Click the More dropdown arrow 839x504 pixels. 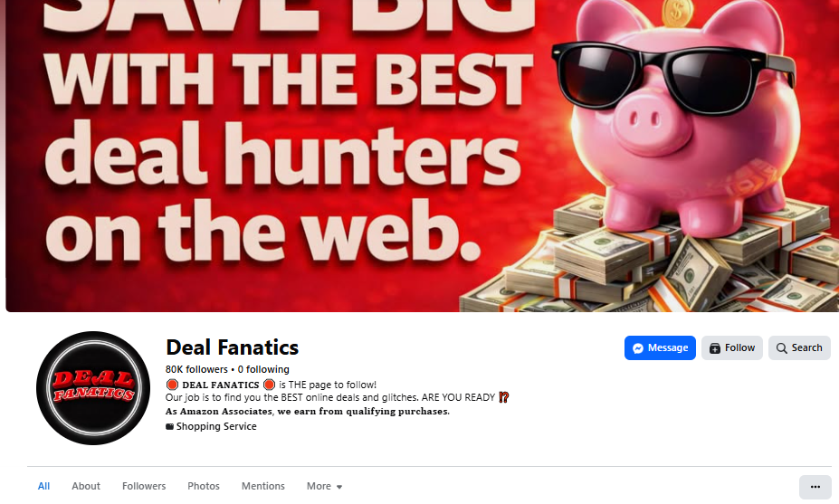point(339,487)
